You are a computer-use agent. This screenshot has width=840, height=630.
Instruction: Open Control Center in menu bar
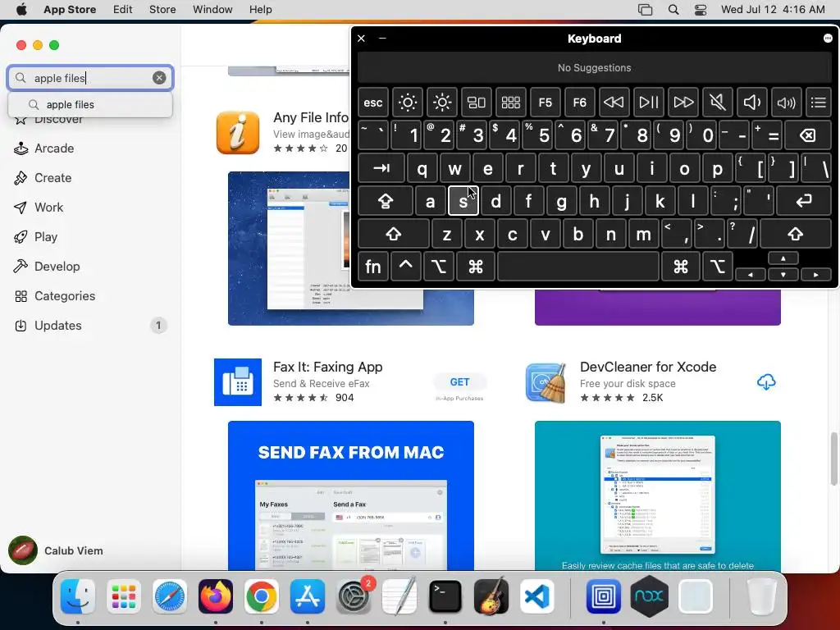coord(701,10)
